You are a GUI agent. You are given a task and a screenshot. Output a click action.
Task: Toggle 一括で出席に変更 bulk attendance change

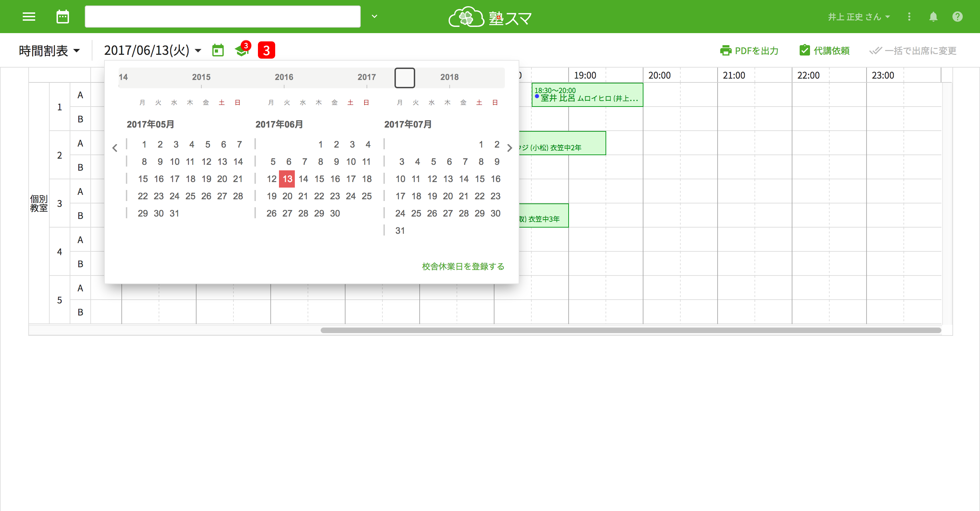[913, 50]
